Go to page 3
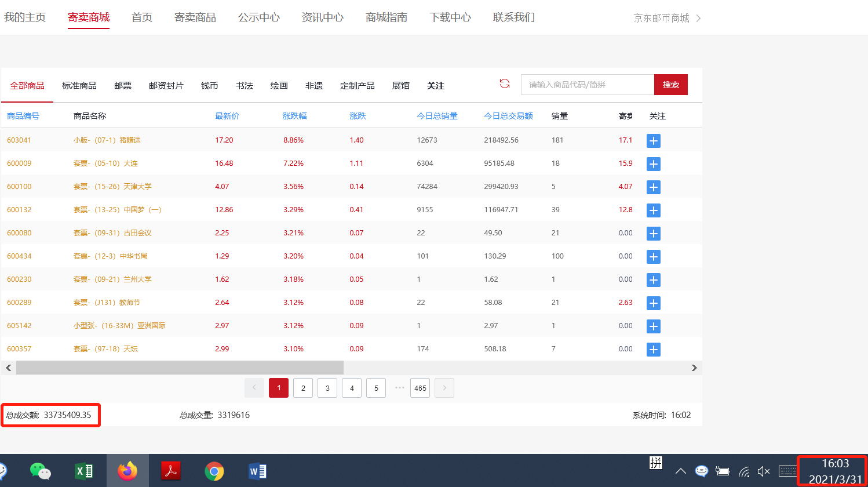 [x=327, y=388]
